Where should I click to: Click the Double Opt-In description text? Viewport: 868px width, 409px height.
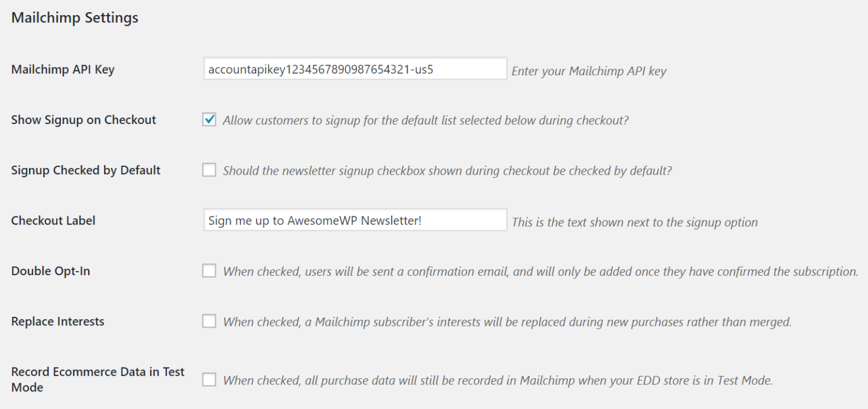pyautogui.click(x=541, y=271)
